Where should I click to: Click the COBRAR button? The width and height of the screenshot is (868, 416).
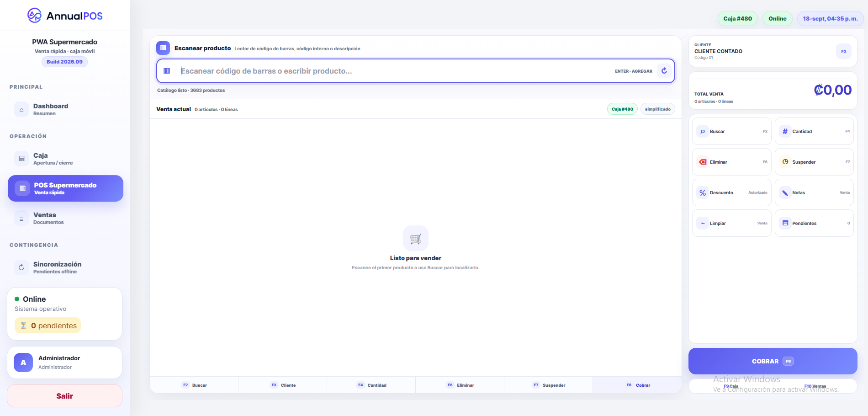click(x=773, y=361)
